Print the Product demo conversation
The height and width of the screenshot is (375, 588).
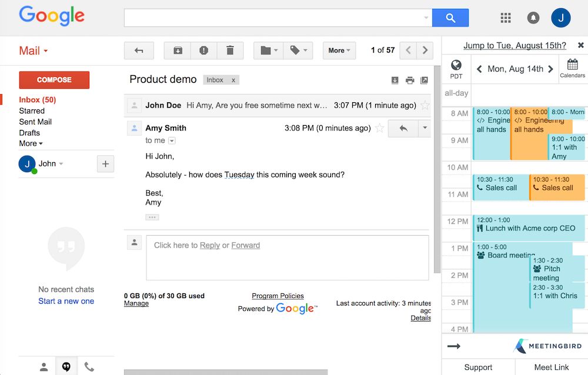pos(410,81)
